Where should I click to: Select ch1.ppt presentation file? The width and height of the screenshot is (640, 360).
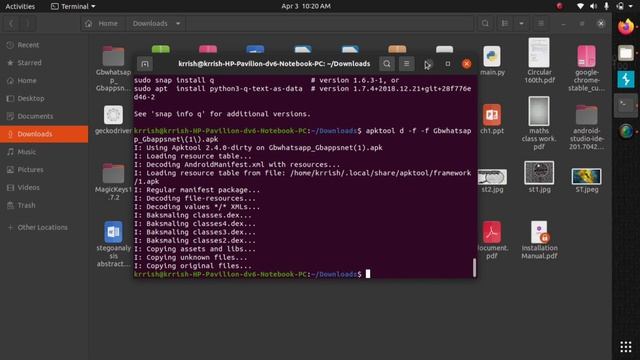492,115
